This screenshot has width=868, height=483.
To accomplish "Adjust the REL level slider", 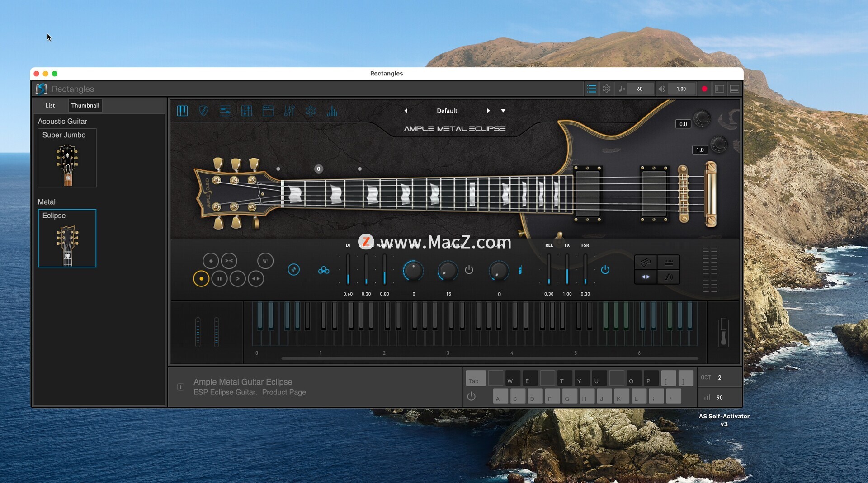I will [549, 270].
